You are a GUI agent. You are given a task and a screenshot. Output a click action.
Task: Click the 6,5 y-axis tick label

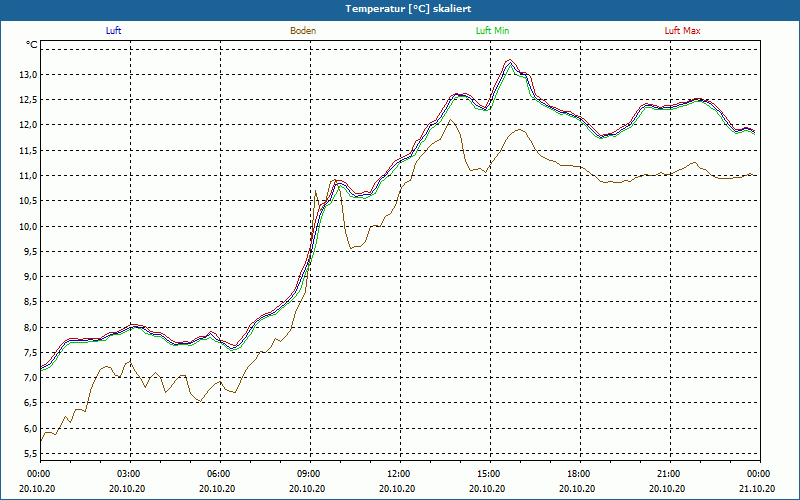tap(31, 403)
